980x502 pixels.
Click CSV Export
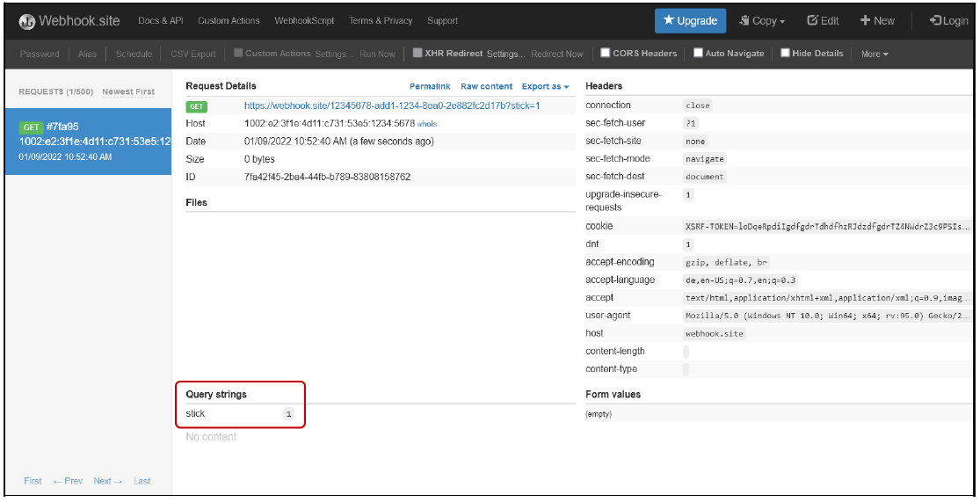point(193,54)
